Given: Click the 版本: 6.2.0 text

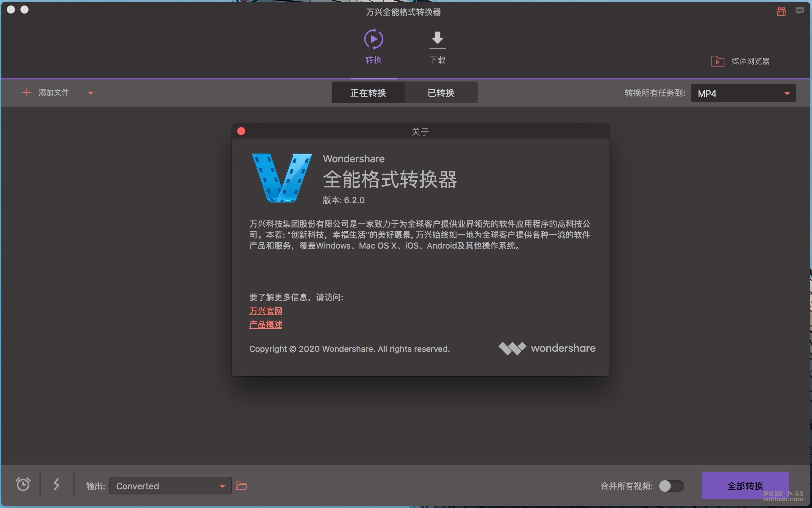Looking at the screenshot, I should pos(343,200).
